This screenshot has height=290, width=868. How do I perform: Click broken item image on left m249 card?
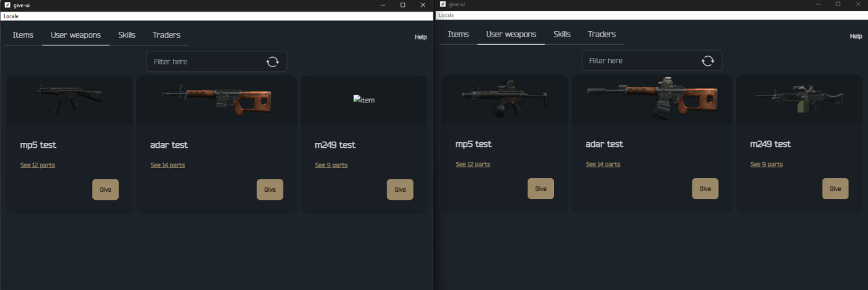(x=364, y=100)
